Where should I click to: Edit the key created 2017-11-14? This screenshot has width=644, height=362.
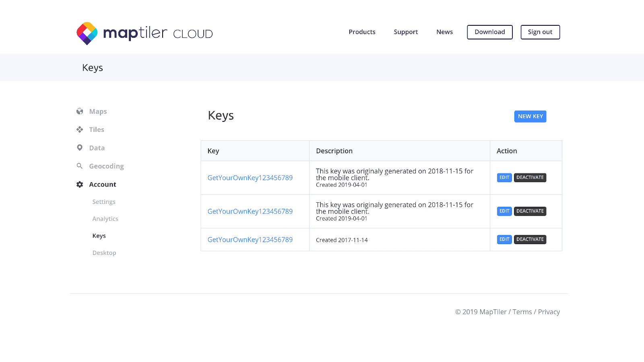click(x=504, y=239)
